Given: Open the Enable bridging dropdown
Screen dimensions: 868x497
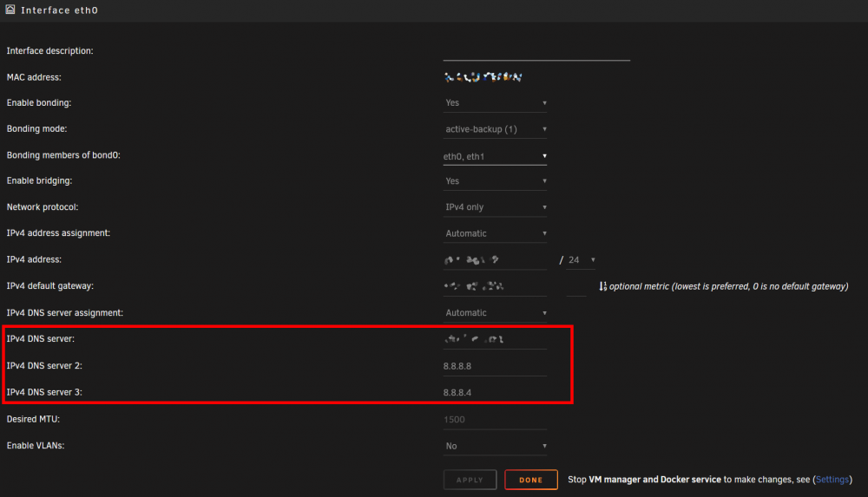Looking at the screenshot, I should (x=496, y=181).
